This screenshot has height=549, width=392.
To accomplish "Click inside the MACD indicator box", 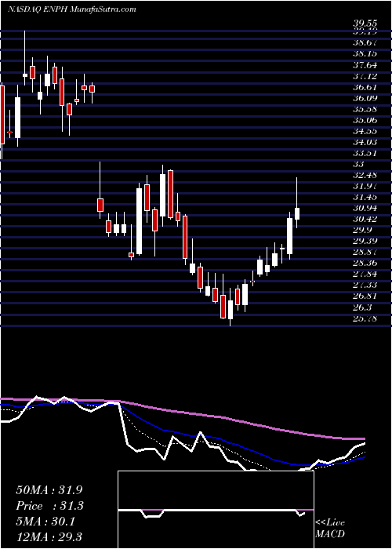I will tap(216, 510).
